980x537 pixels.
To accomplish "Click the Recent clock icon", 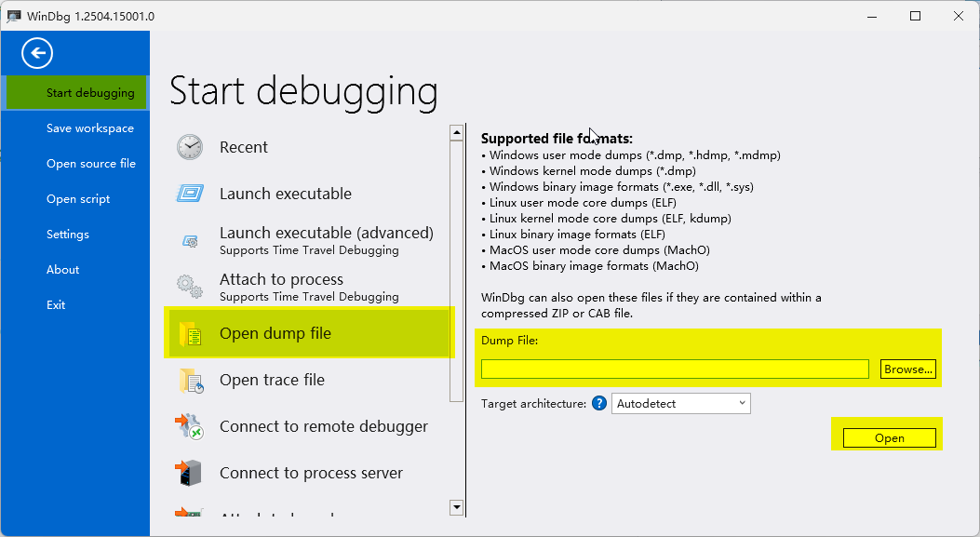I will (x=189, y=148).
